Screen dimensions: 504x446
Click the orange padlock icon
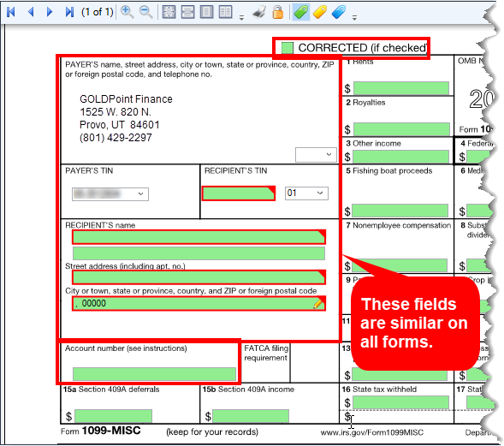[278, 12]
